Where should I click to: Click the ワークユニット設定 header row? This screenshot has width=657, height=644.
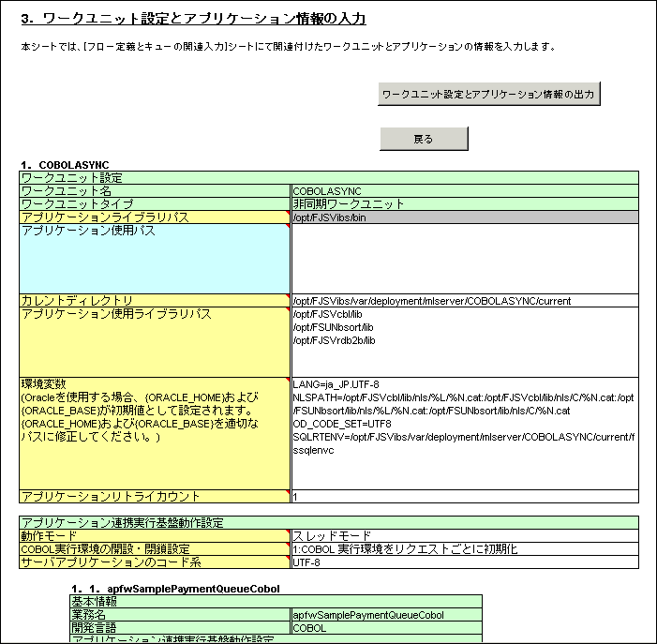click(329, 178)
